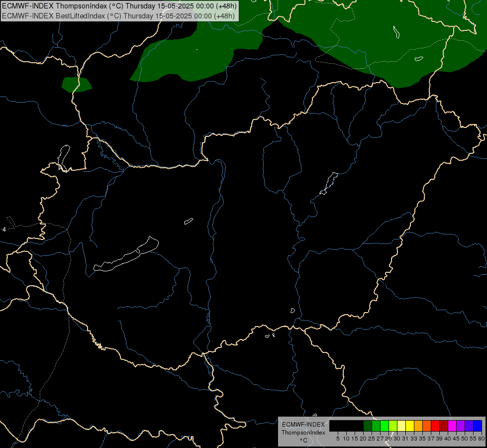
Task: Click the legend tick label 40
Action: [448, 439]
